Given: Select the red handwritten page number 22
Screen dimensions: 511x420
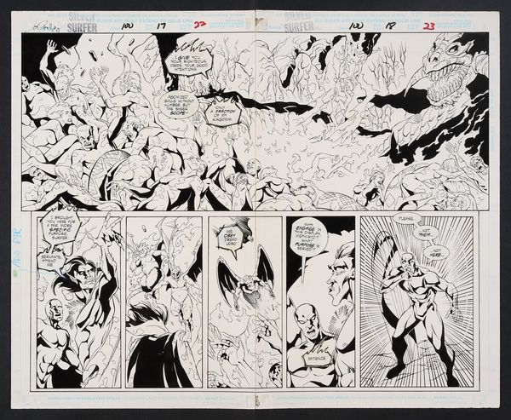Looking at the screenshot, I should click(x=201, y=25).
